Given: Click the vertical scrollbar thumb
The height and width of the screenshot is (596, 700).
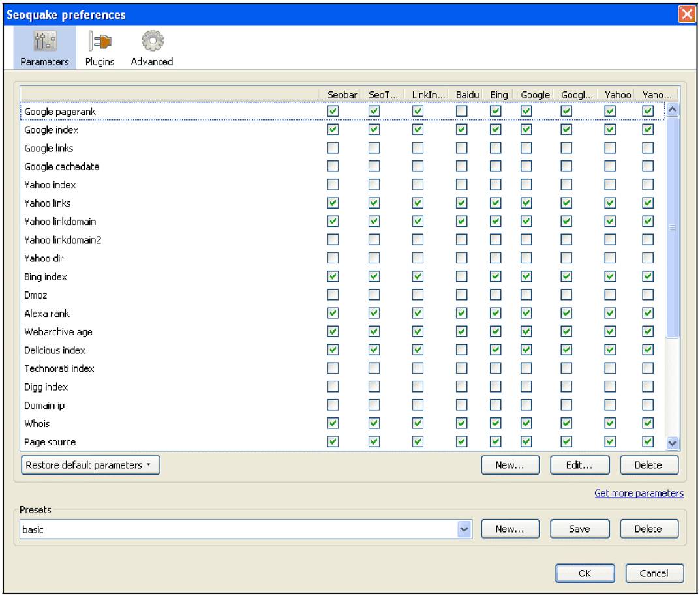Looking at the screenshot, I should (x=673, y=228).
